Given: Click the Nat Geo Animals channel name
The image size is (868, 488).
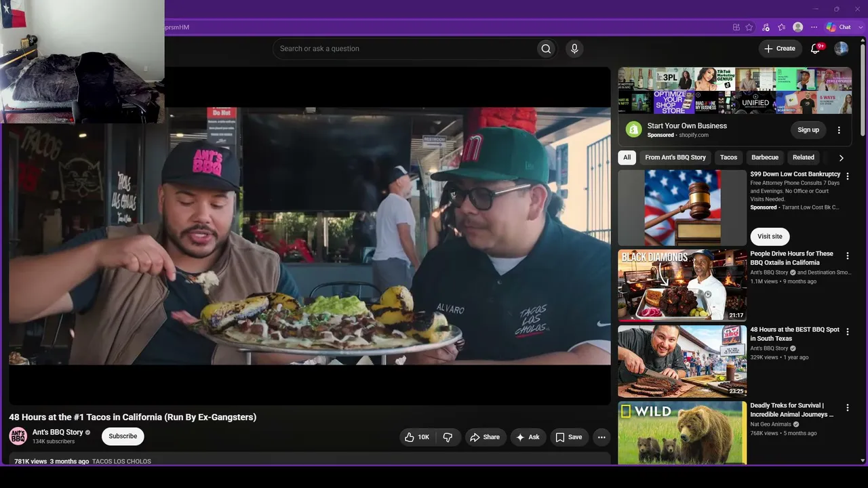Looking at the screenshot, I should tap(771, 424).
